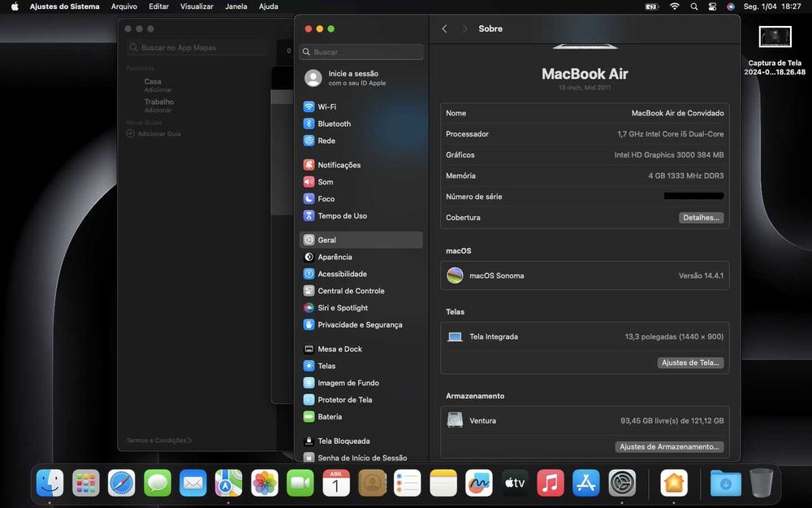This screenshot has height=508, width=812.
Task: Select Geral in the sidebar
Action: [361, 240]
